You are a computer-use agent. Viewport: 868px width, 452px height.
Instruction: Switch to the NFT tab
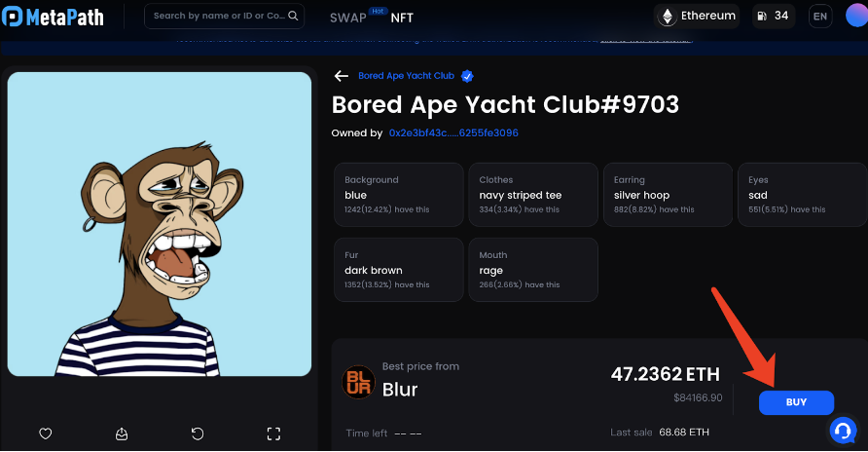[401, 18]
